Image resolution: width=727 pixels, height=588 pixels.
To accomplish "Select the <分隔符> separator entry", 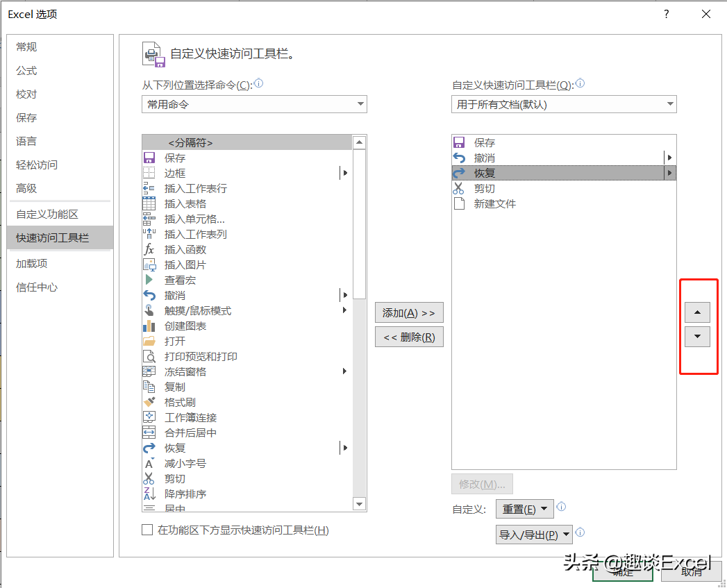I will pos(247,142).
